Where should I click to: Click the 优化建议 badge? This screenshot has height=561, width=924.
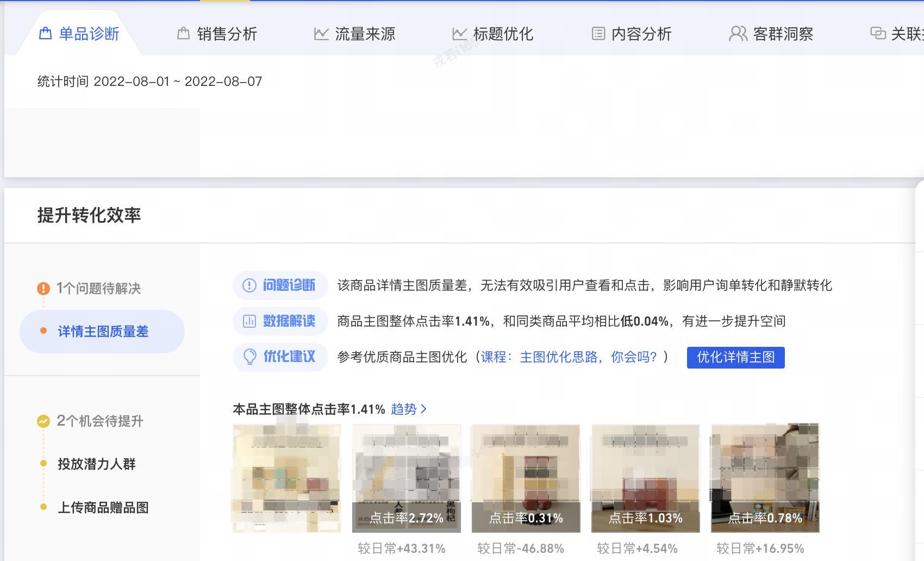click(x=280, y=357)
